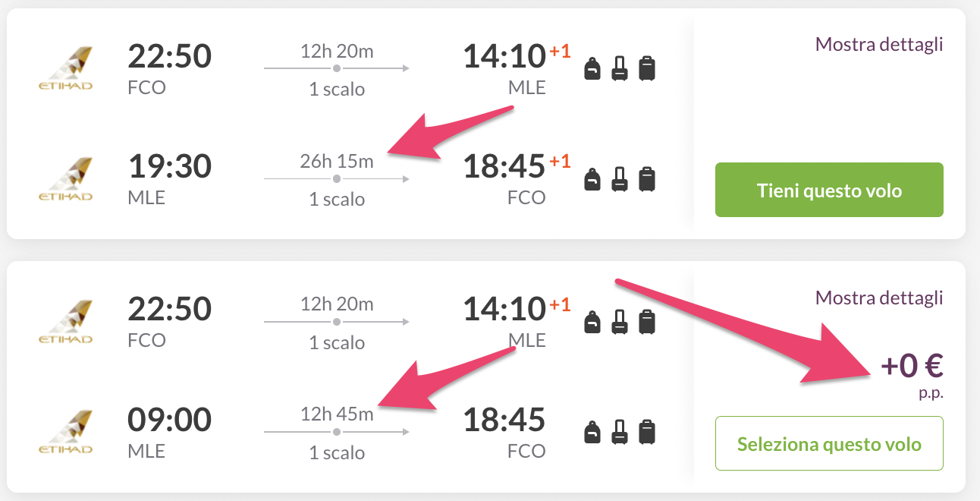Expand Mostra dettagli on the second flight card

click(x=879, y=297)
